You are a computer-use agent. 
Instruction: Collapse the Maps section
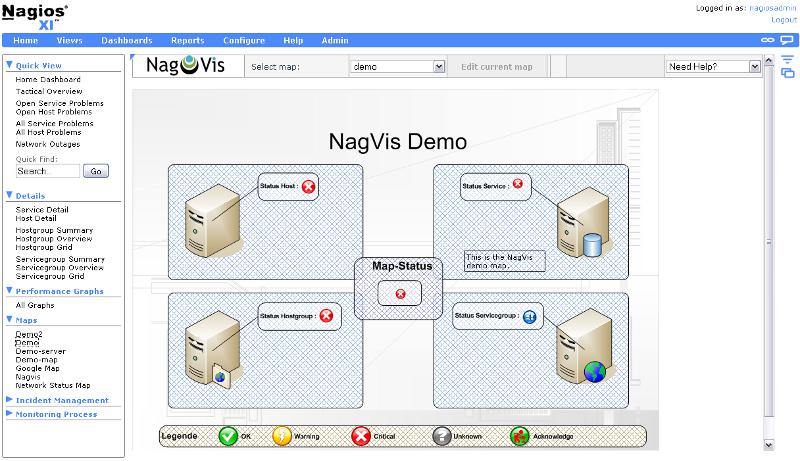(9, 319)
